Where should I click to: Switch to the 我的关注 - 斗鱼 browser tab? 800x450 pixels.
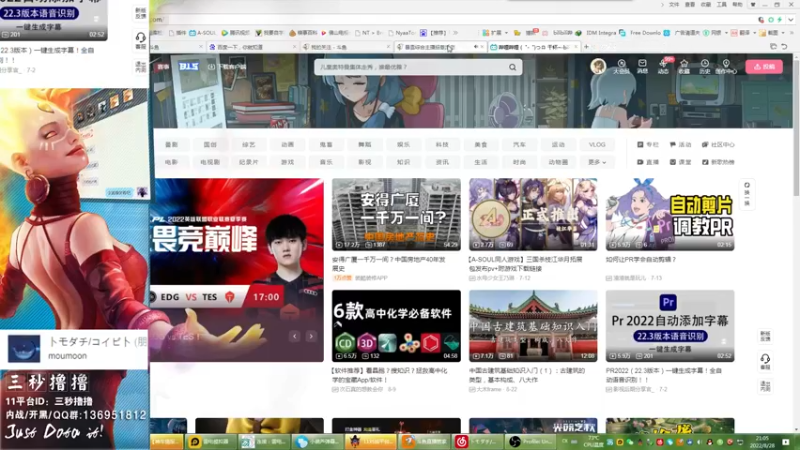pyautogui.click(x=345, y=47)
